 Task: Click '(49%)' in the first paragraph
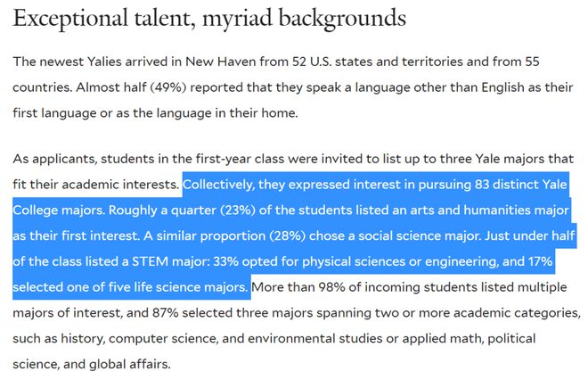[x=168, y=87]
